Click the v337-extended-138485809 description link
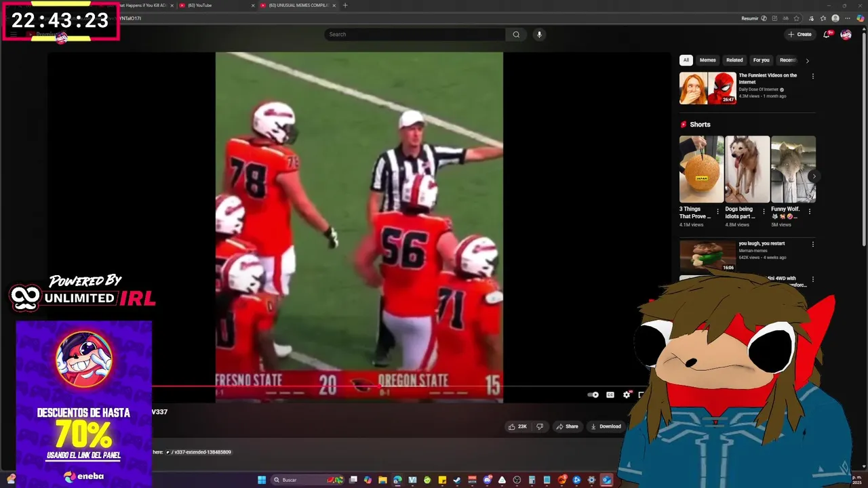Image resolution: width=868 pixels, height=488 pixels. (199, 452)
